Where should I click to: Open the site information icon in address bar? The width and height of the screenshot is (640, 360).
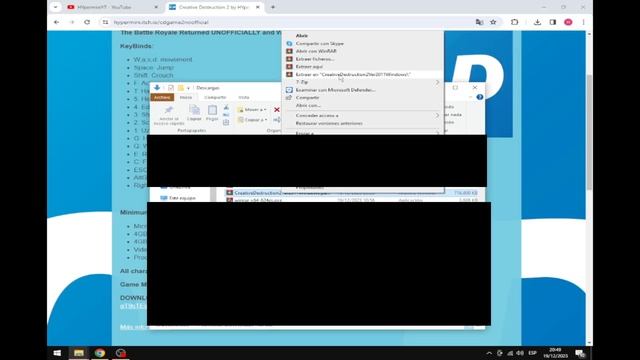coord(105,22)
